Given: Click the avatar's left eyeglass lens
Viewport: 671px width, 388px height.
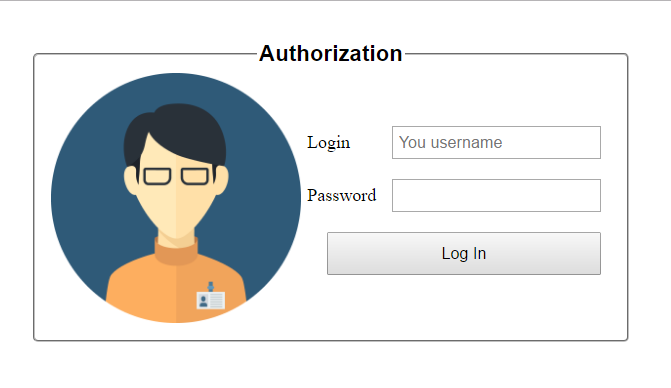Looking at the screenshot, I should [157, 176].
